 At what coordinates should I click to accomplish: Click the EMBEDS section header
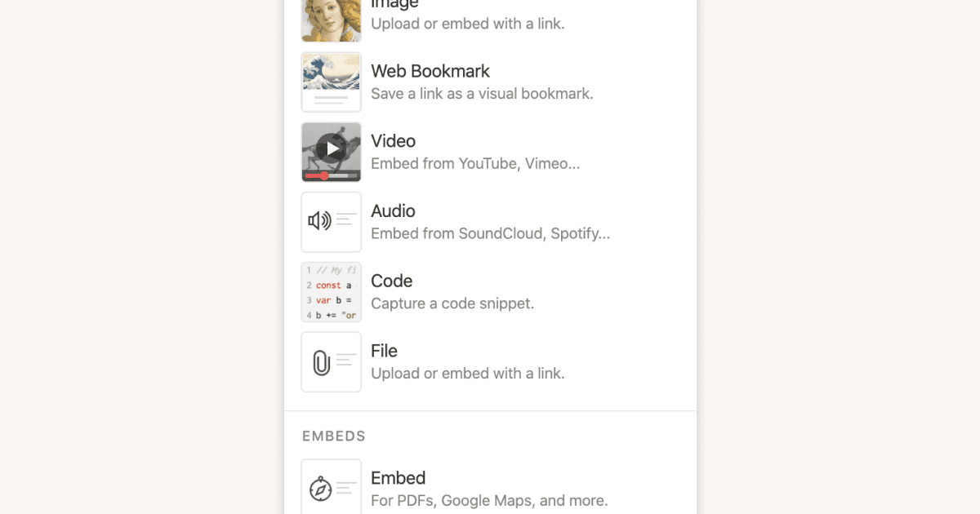[x=333, y=436]
